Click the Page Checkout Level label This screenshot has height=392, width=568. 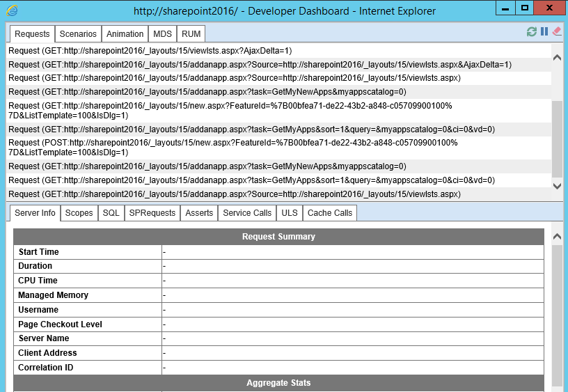60,324
